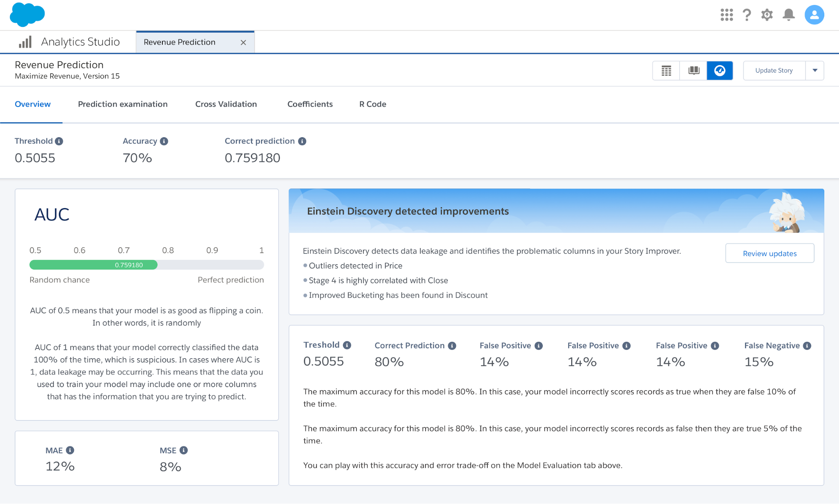Click the info icon next to False Negative

(x=807, y=346)
